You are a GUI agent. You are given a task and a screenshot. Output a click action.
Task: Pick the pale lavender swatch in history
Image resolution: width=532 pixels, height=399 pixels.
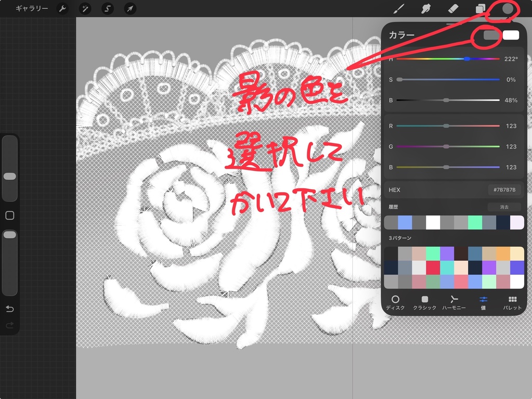point(517,222)
